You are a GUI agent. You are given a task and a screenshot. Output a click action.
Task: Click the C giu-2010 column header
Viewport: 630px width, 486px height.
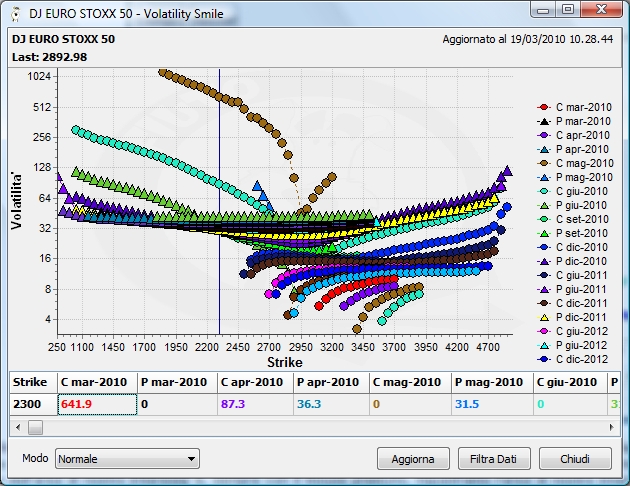(x=571, y=382)
